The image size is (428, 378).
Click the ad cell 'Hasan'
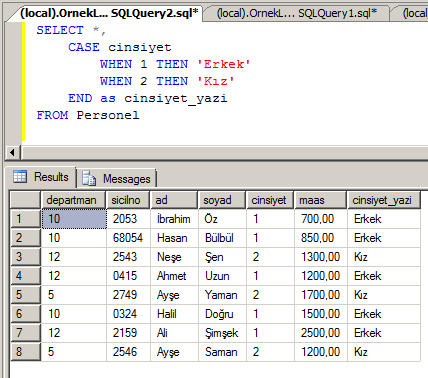174,238
